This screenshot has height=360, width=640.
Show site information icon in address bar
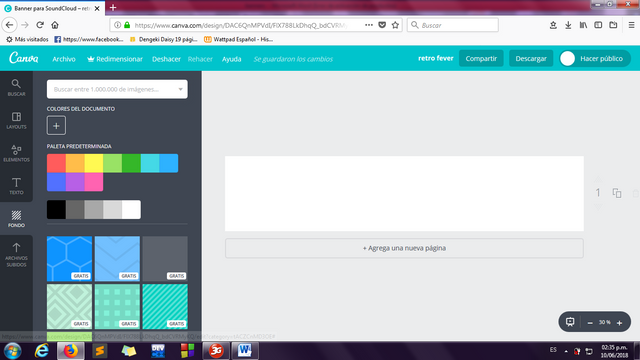pos(117,25)
